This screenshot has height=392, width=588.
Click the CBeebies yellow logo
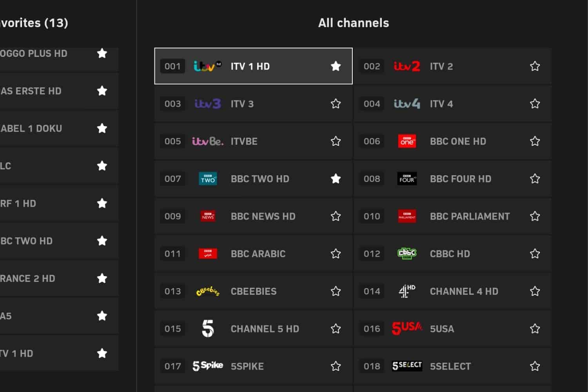[x=207, y=291]
